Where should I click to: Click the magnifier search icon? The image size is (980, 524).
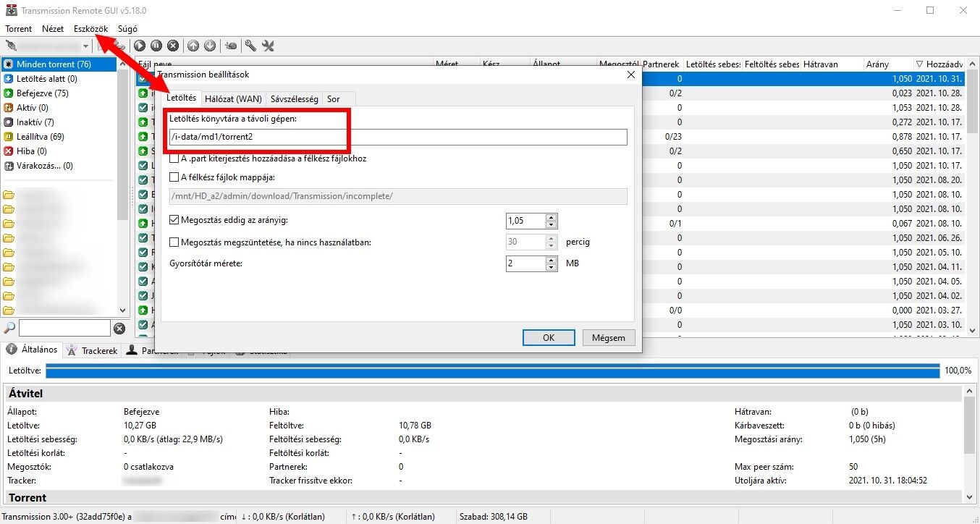[9, 329]
